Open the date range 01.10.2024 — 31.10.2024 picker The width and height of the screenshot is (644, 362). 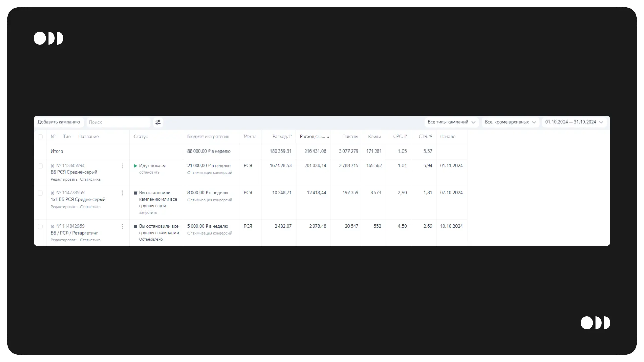pos(574,122)
